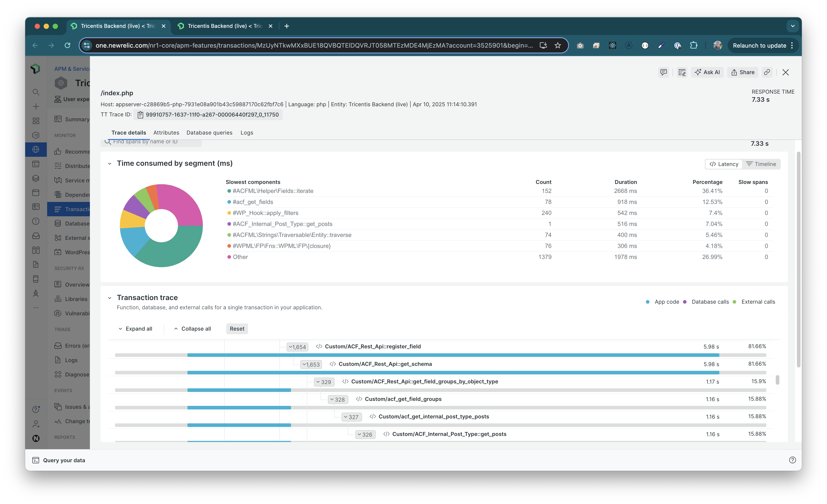Click the user invite icon in left rail
This screenshot has width=827, height=504.
point(36,424)
